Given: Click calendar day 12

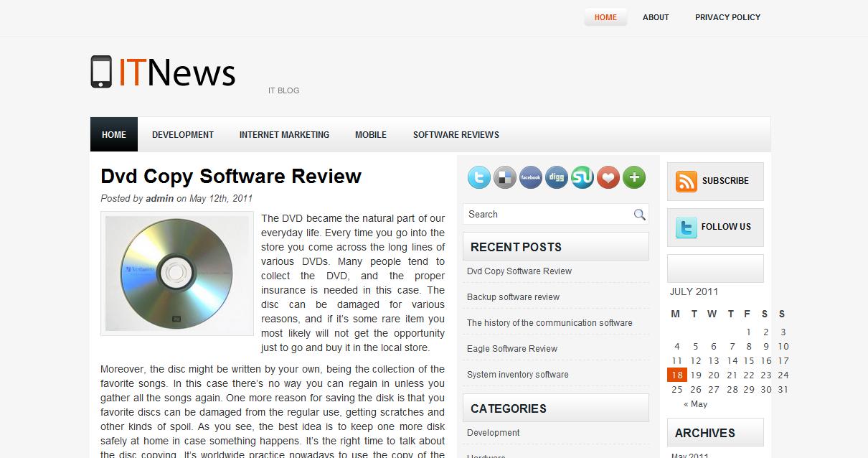Looking at the screenshot, I should click(x=695, y=360).
